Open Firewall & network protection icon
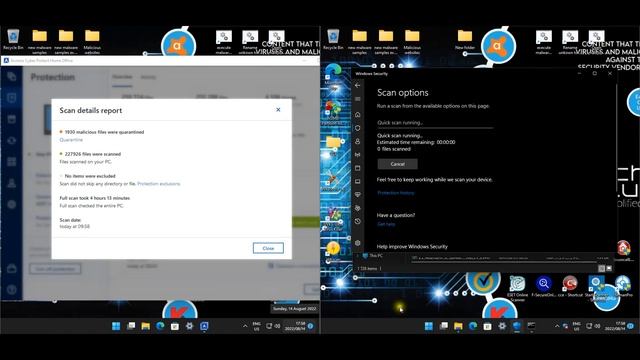640x360 pixels. click(358, 155)
